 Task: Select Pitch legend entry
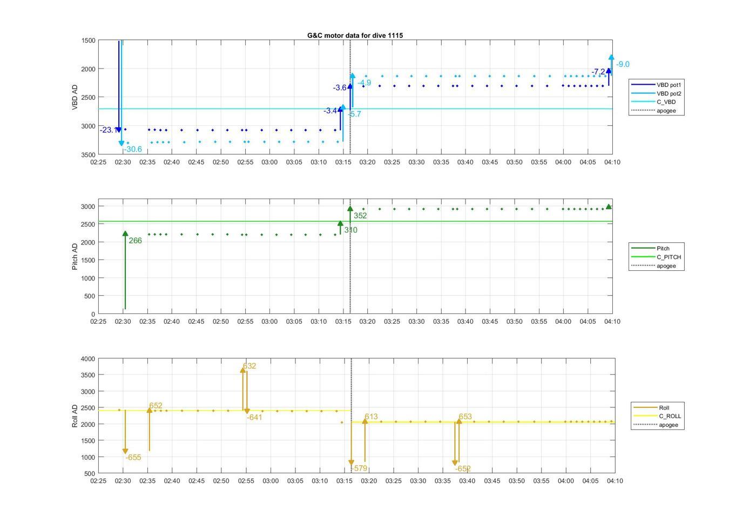pyautogui.click(x=651, y=248)
